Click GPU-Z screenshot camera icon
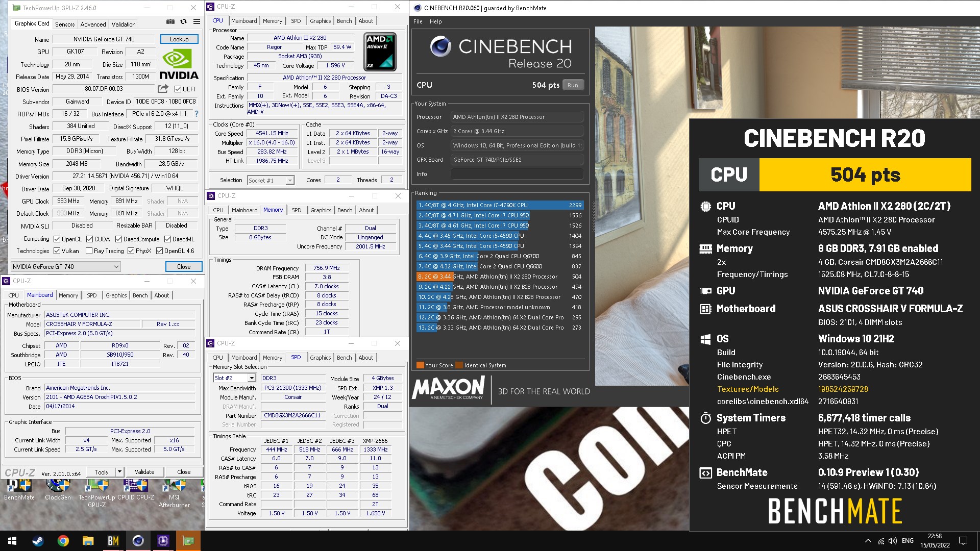The width and height of the screenshot is (980, 551). click(170, 22)
